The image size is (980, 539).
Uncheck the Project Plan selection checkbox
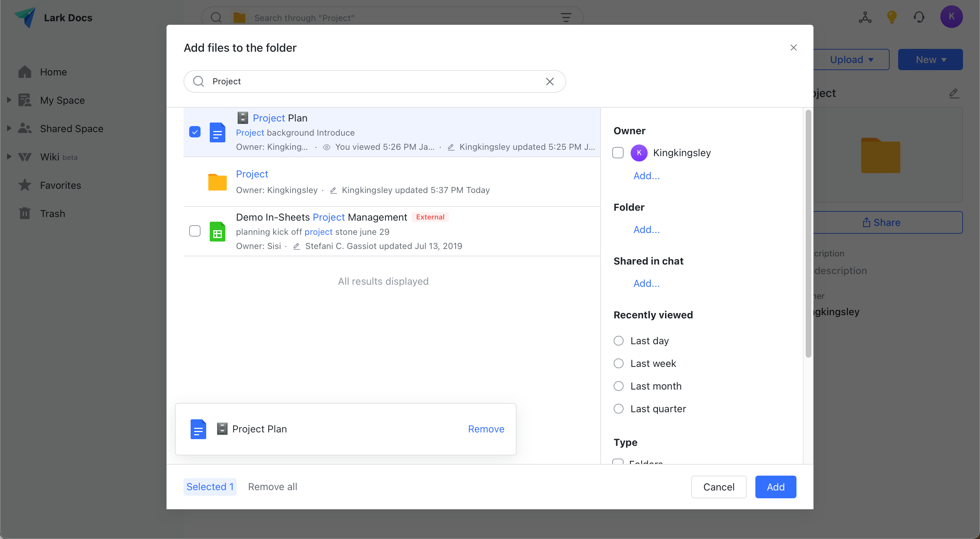tap(195, 132)
